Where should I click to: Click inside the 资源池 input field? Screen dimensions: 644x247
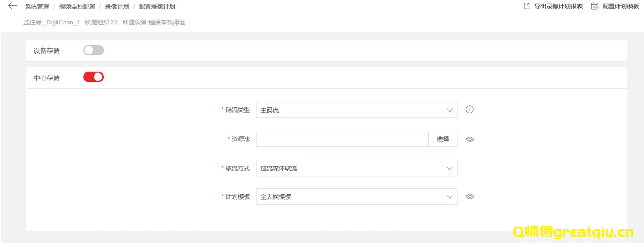[342, 139]
